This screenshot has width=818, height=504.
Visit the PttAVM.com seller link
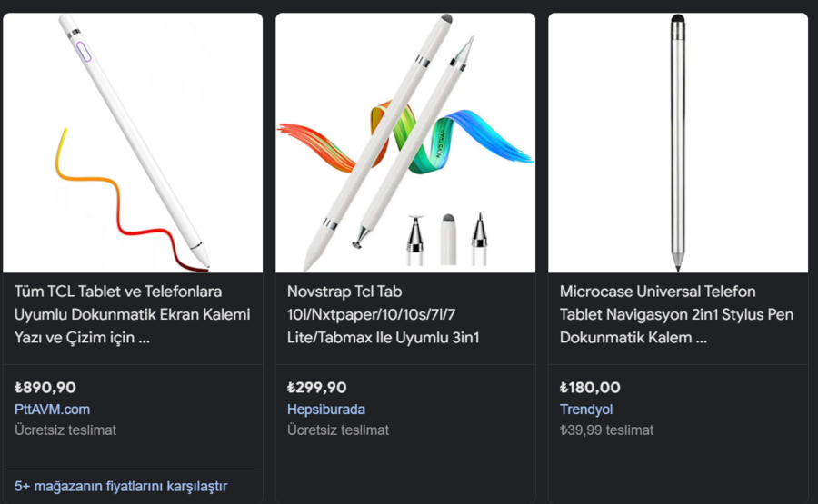click(x=52, y=409)
